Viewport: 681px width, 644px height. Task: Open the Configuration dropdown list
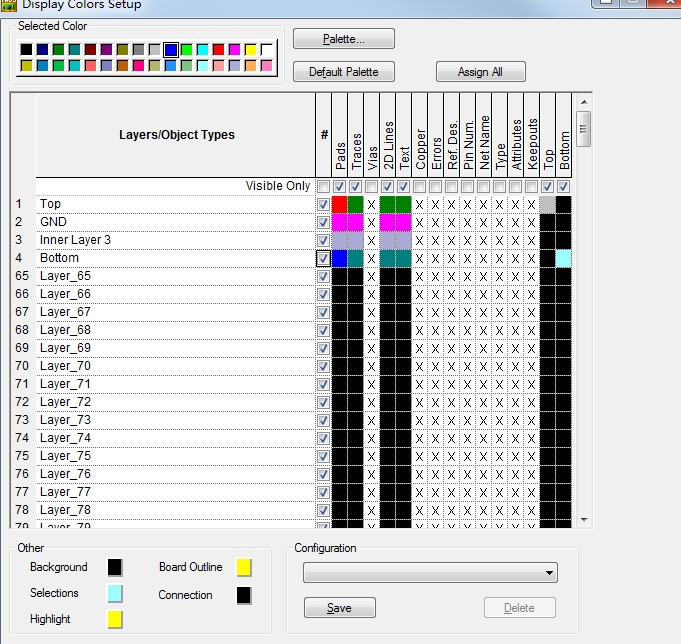[430, 573]
